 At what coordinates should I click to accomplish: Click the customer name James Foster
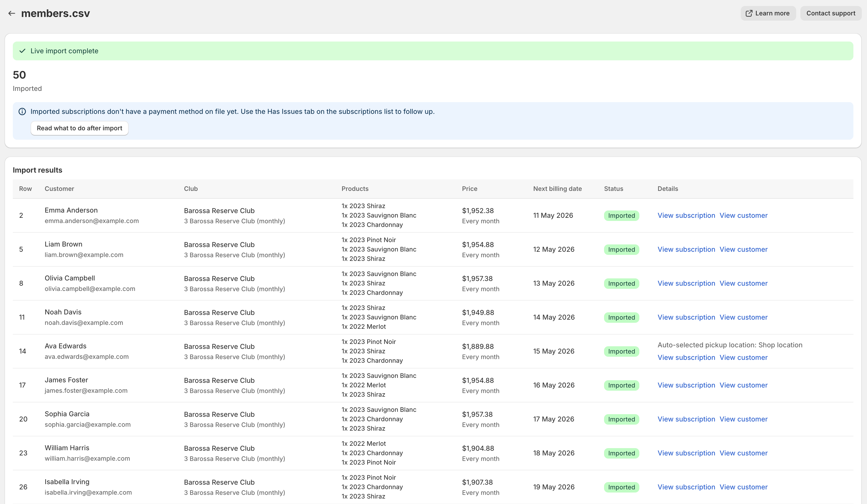point(66,380)
